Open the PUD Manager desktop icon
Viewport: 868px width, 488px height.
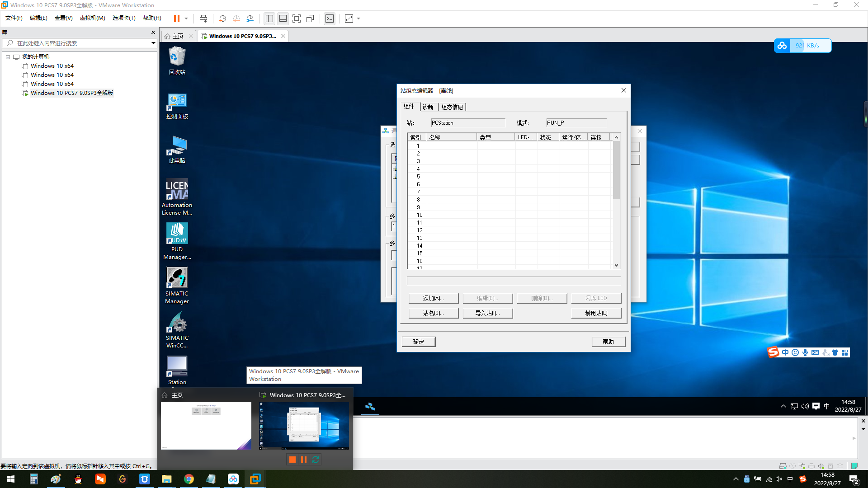pos(177,241)
